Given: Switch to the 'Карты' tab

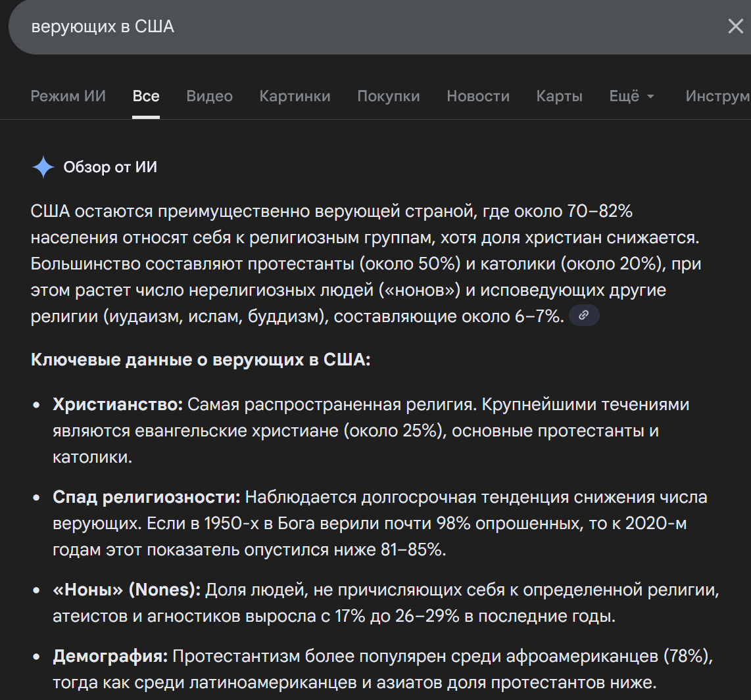Looking at the screenshot, I should click(x=559, y=96).
